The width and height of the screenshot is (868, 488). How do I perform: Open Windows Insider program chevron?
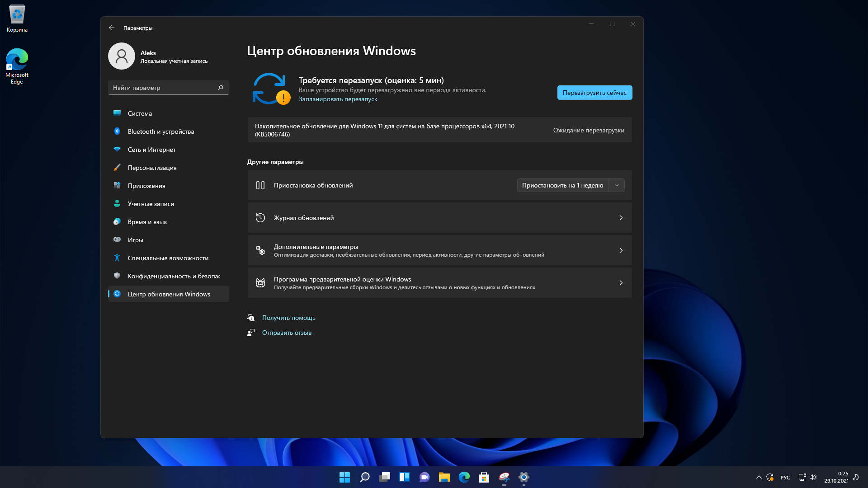pyautogui.click(x=621, y=283)
